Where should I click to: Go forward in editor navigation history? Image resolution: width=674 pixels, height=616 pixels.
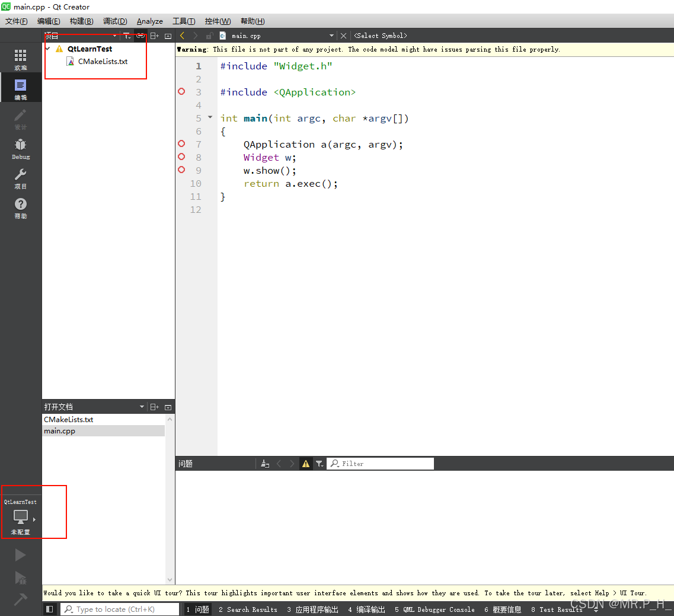196,36
